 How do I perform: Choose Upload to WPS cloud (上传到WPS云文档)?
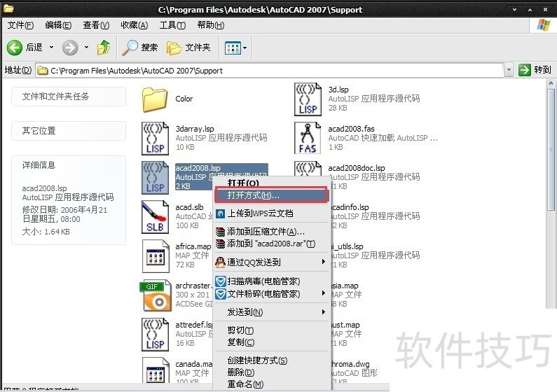tap(273, 213)
